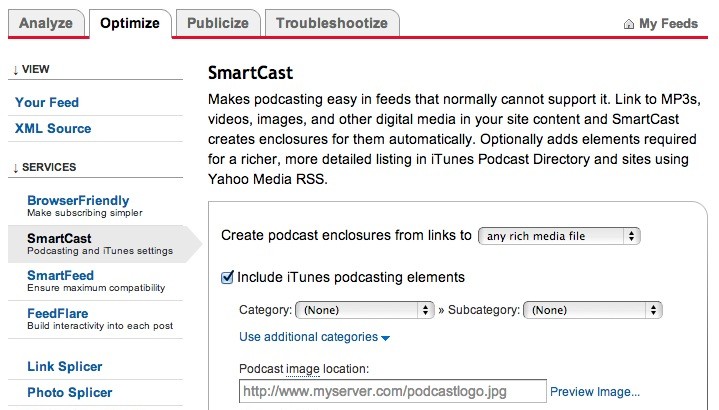Image resolution: width=719 pixels, height=410 pixels.
Task: Switch to the Analyze tab
Action: coord(45,23)
